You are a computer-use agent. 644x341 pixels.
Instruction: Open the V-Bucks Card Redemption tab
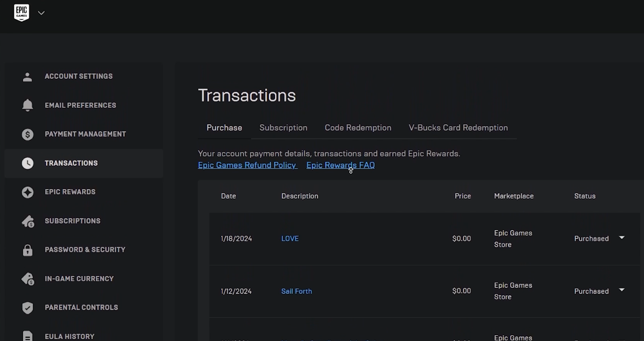(x=458, y=128)
